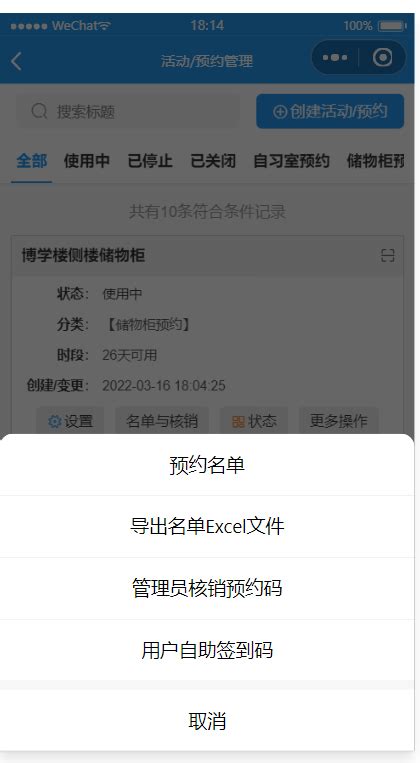Dismiss the sheet with 取消

coord(207,721)
